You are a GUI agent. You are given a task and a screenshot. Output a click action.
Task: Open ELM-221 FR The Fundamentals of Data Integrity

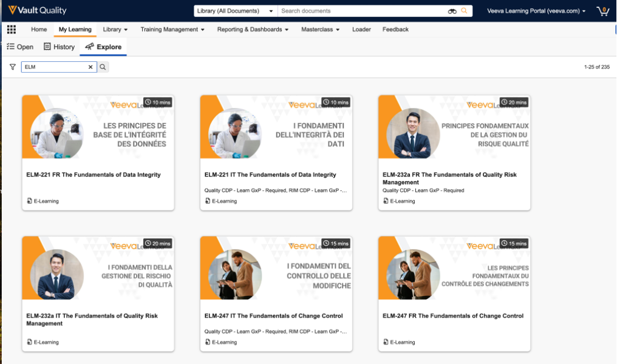(x=94, y=175)
